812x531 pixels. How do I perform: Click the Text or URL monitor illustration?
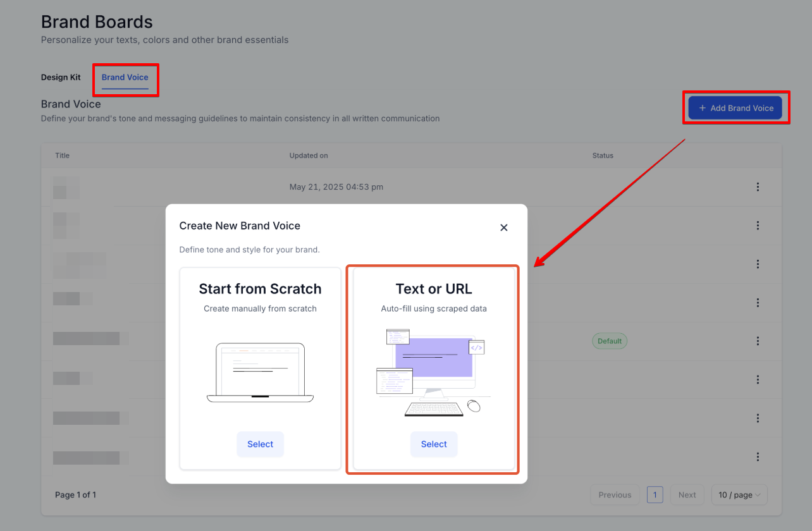point(434,372)
